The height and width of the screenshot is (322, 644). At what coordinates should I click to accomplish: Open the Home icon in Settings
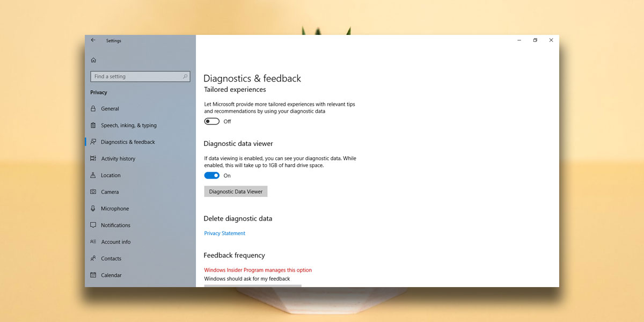click(93, 60)
